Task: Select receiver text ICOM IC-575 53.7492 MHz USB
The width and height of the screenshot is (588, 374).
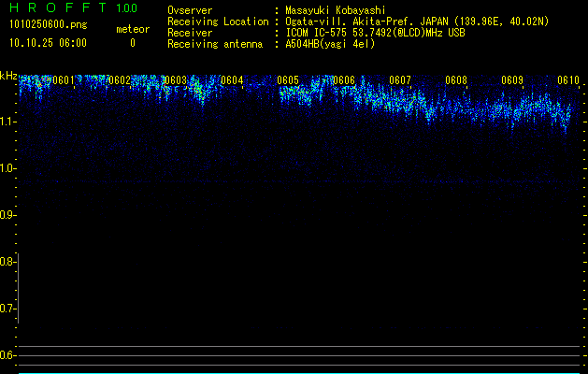Action: click(x=376, y=33)
